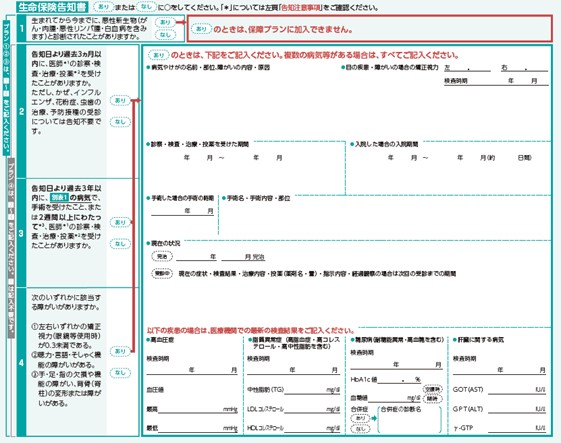Screen dimensions: 561x443
Task: Circle あり for question 1 malignant neoplasm
Action: click(165, 22)
